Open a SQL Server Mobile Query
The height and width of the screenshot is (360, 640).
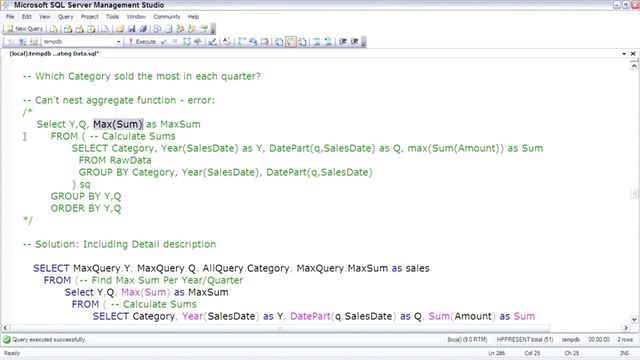tap(105, 29)
